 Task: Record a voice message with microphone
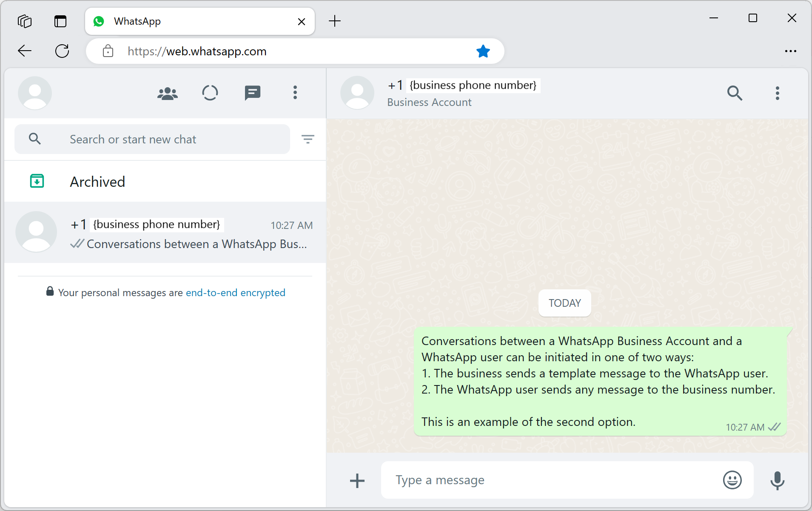click(777, 480)
